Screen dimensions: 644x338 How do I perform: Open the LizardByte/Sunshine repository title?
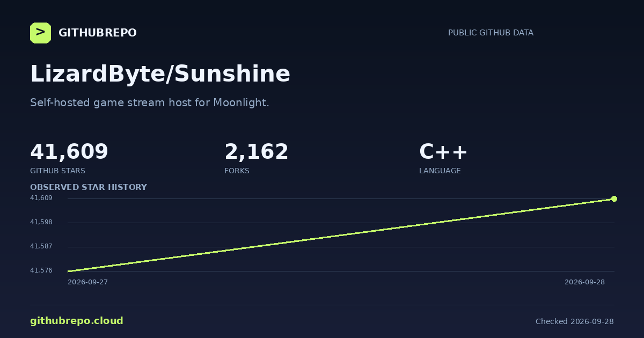coord(160,74)
